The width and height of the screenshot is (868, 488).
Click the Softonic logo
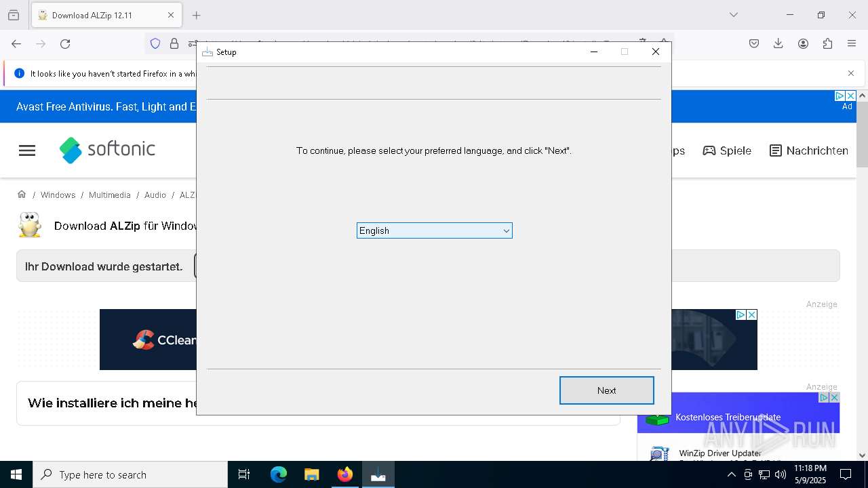point(108,150)
